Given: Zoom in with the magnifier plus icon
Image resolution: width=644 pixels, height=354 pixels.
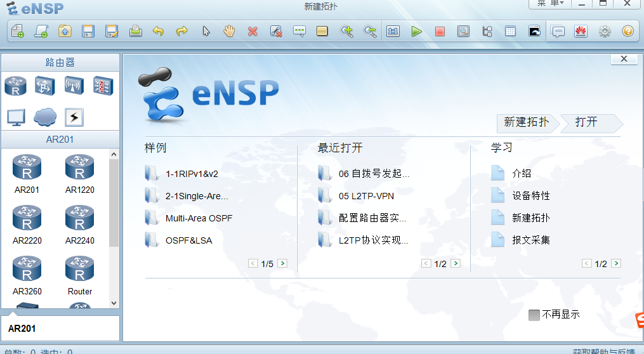Looking at the screenshot, I should [346, 31].
